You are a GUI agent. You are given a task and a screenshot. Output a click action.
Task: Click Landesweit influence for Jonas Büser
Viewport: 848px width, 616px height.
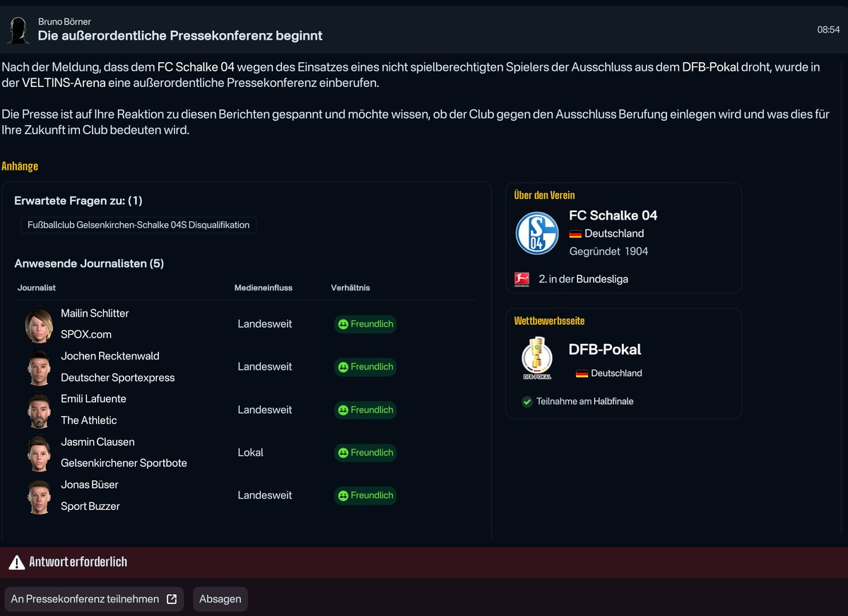pyautogui.click(x=265, y=496)
